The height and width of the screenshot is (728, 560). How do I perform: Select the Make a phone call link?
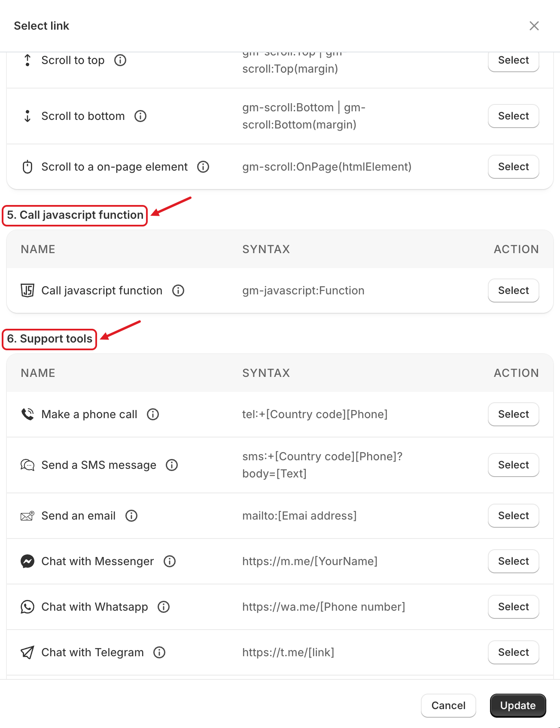[514, 414]
